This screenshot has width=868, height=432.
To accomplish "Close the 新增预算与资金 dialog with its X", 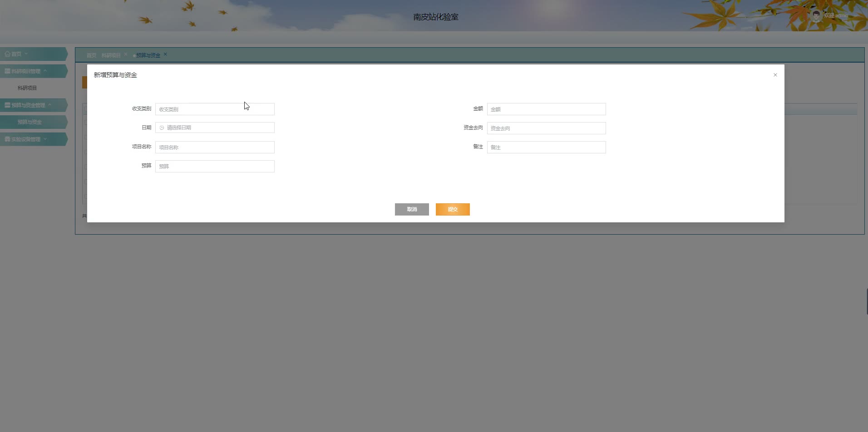I will (775, 75).
